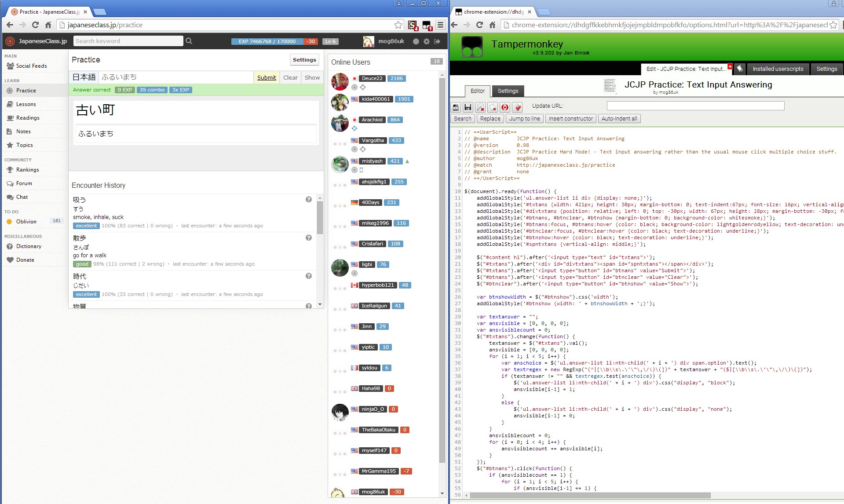Run syntax check with the red checkmark icon
The height and width of the screenshot is (504, 844).
(x=518, y=107)
